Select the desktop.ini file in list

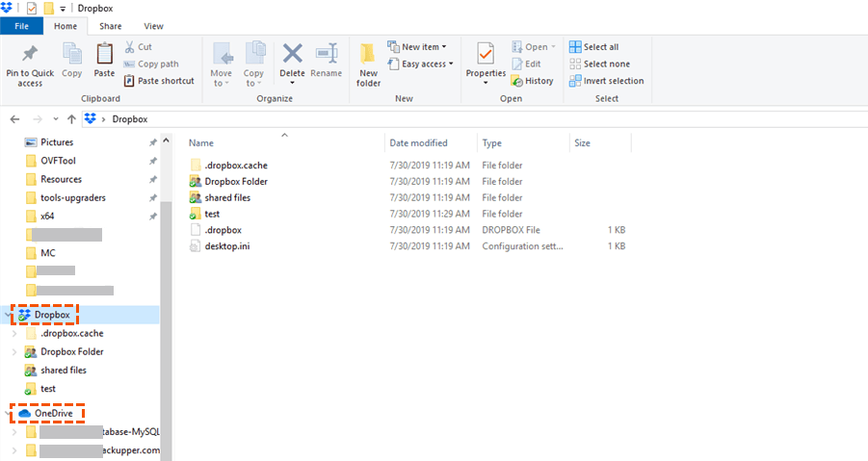coord(227,246)
